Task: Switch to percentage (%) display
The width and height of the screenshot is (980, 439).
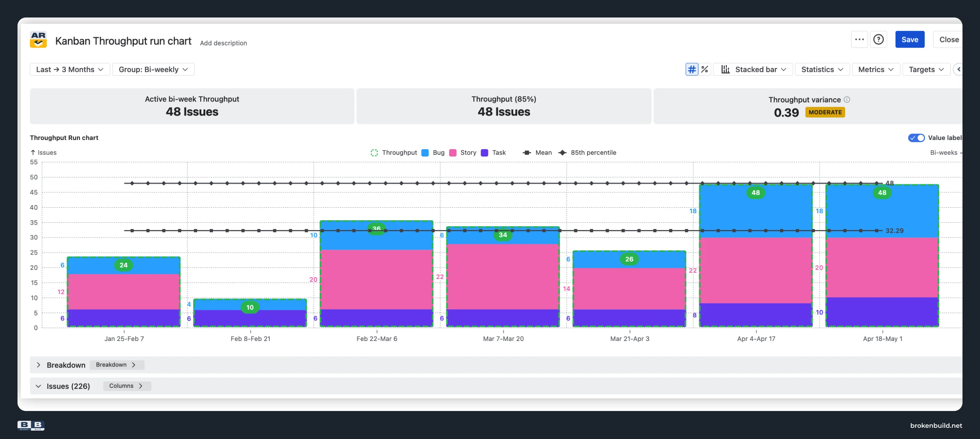Action: pos(704,69)
